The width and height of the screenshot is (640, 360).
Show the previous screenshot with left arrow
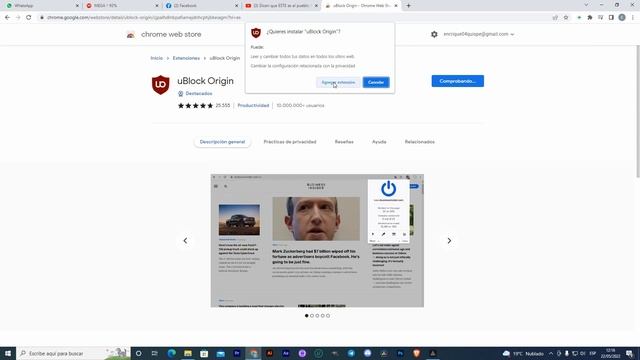[185, 240]
